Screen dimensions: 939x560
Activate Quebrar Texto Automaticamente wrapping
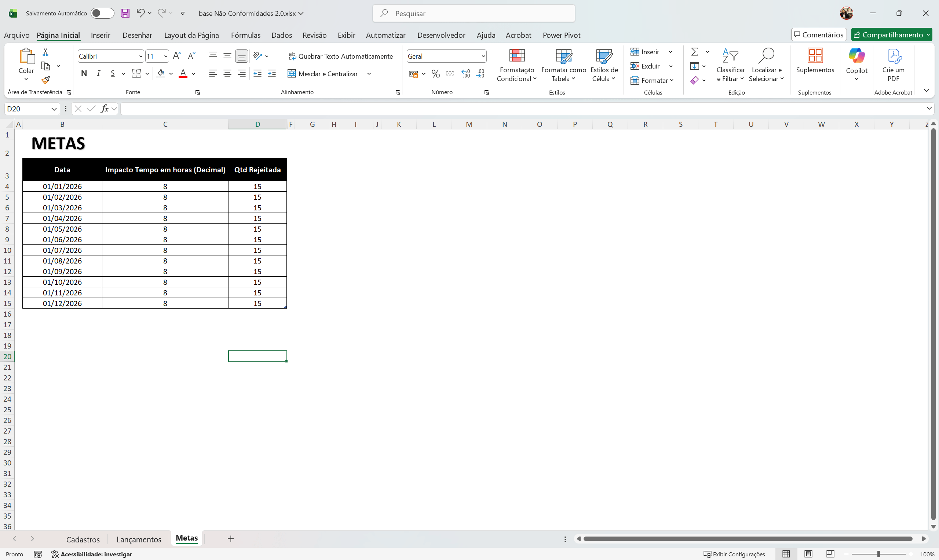(x=340, y=56)
